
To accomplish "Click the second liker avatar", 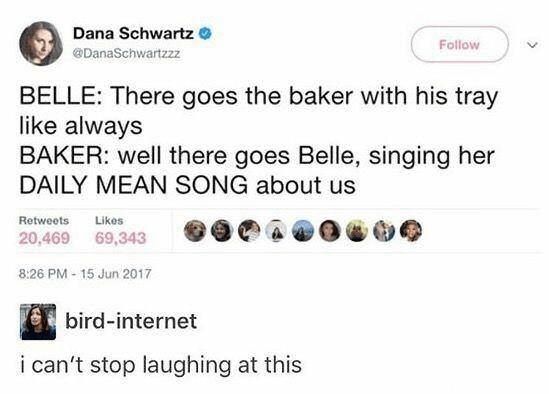I will pyautogui.click(x=222, y=231).
